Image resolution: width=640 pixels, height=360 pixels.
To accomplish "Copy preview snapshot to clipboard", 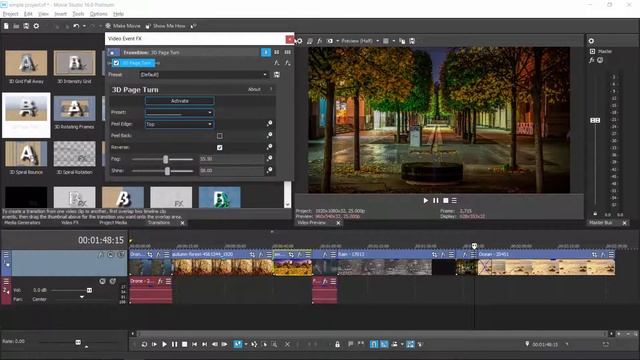I will [402, 41].
